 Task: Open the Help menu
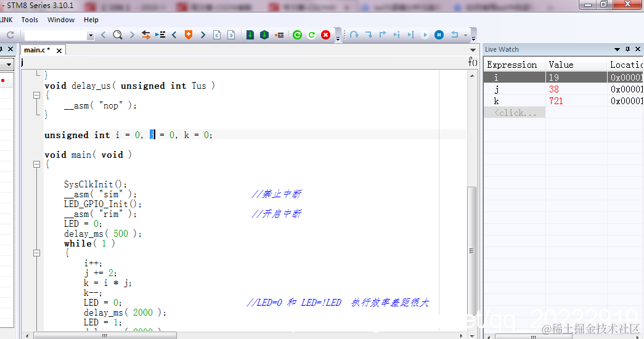click(x=91, y=20)
